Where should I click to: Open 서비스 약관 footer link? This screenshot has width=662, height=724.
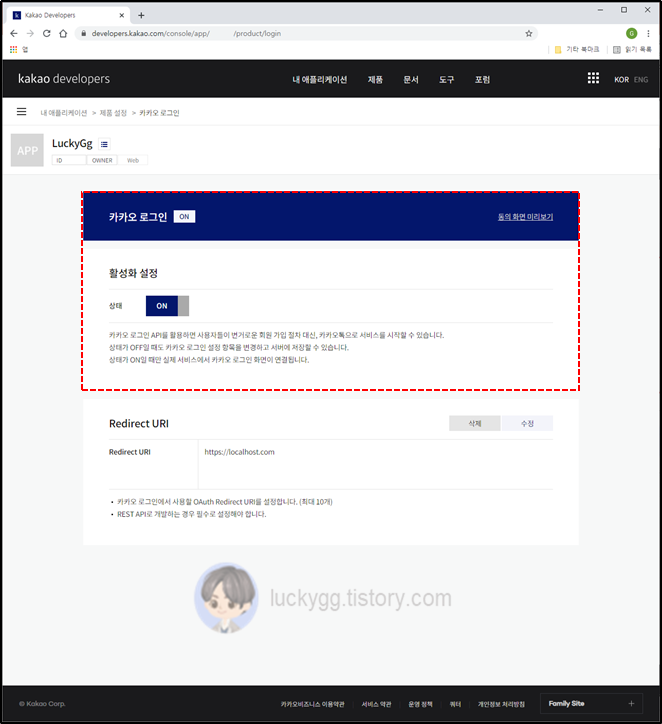pyautogui.click(x=376, y=704)
